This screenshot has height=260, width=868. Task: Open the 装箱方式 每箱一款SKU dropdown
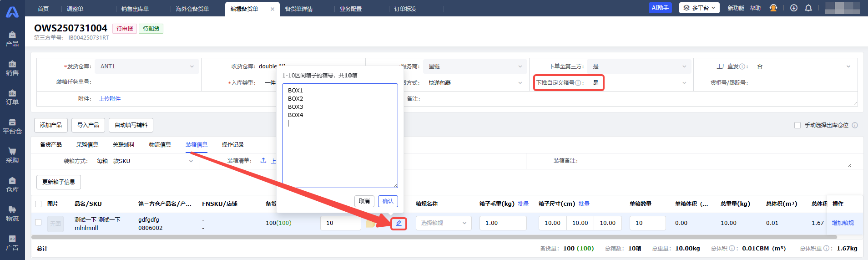145,161
